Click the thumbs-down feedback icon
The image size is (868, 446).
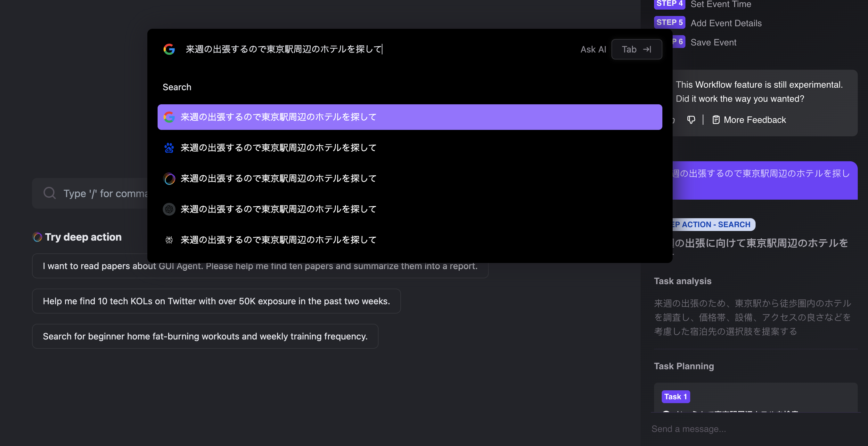pyautogui.click(x=691, y=120)
